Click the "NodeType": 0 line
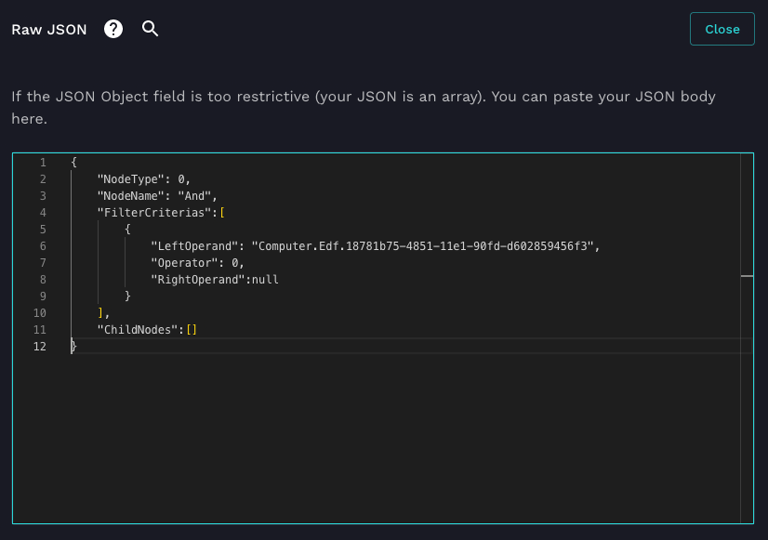Image resolution: width=768 pixels, height=540 pixels. tap(144, 179)
